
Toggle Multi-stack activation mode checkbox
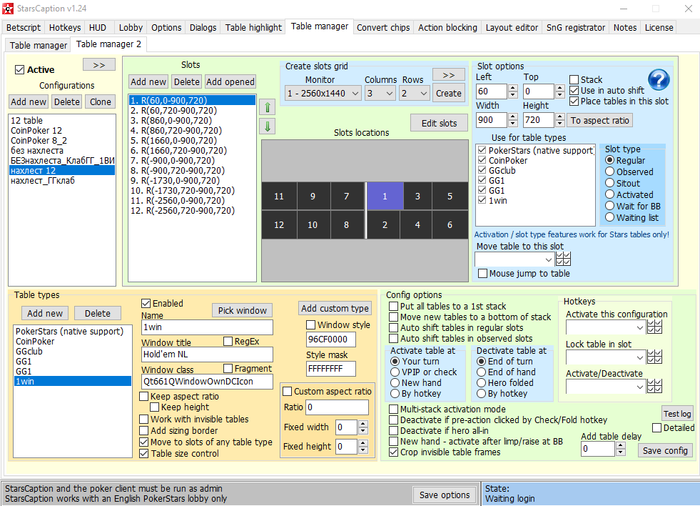pos(394,410)
